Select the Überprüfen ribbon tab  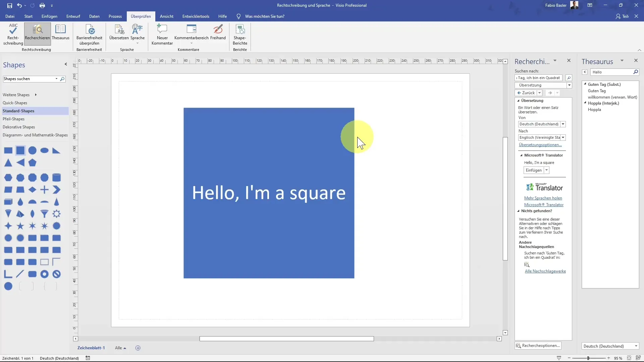[x=141, y=16]
